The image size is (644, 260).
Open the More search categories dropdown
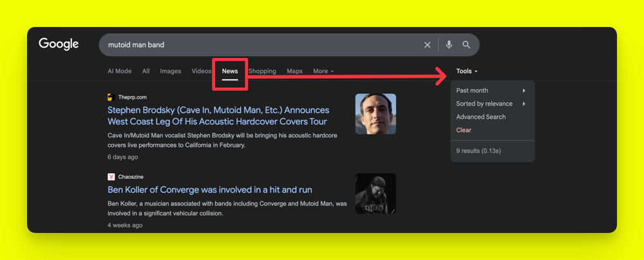click(x=323, y=71)
